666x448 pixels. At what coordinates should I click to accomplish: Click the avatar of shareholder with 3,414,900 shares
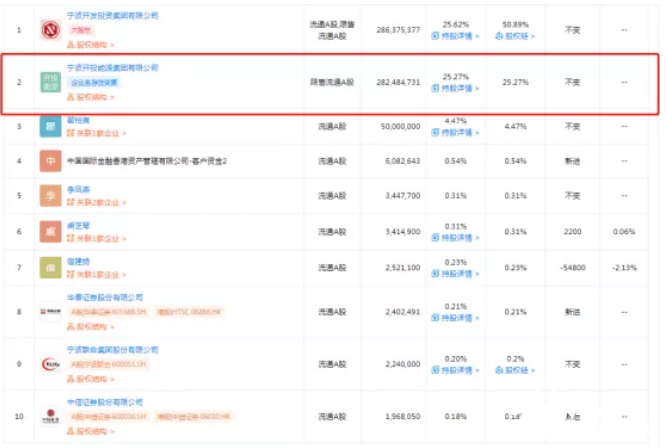pyautogui.click(x=51, y=231)
